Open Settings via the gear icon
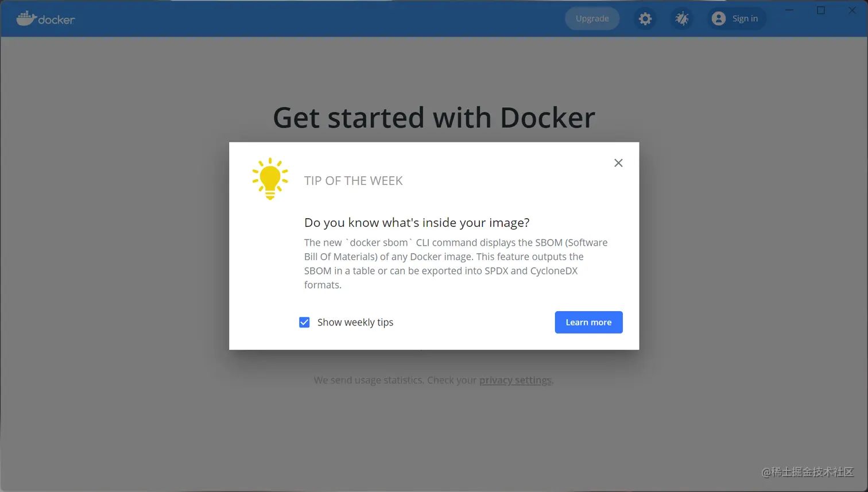Viewport: 868px width, 492px height. [x=645, y=19]
